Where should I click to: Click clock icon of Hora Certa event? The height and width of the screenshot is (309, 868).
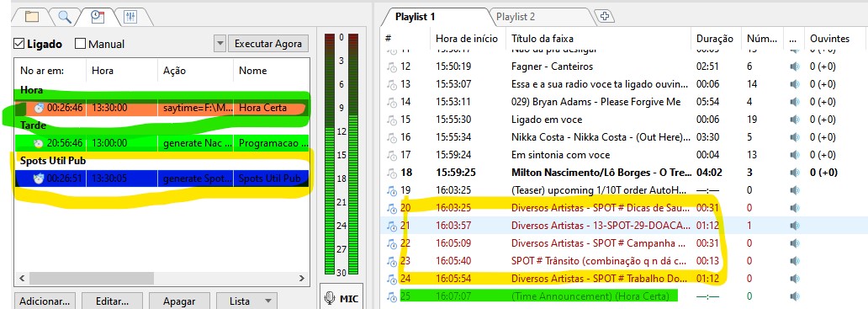39,108
